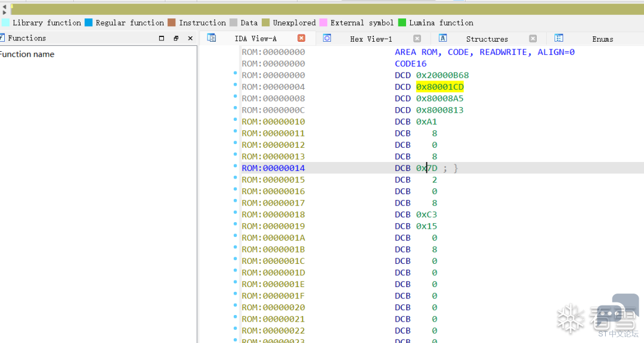Click the IDA View-A tab icon
This screenshot has height=343, width=644.
pyautogui.click(x=212, y=38)
